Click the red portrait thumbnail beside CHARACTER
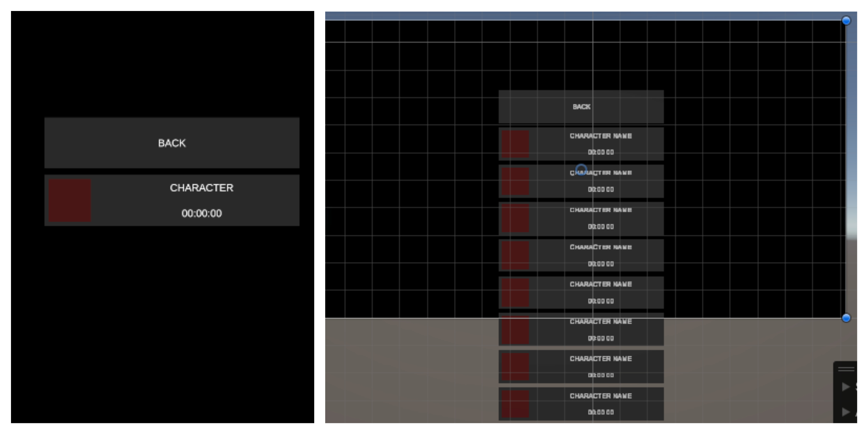 click(x=70, y=200)
